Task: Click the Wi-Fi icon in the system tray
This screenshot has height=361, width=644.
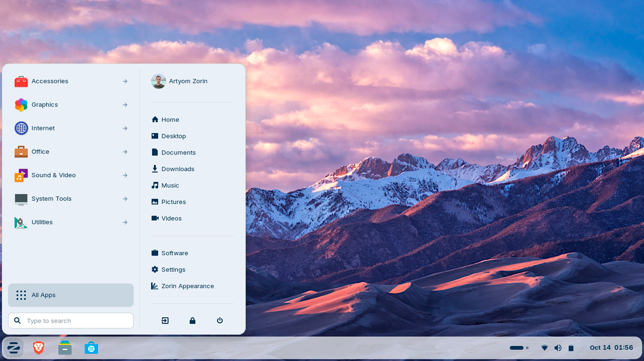Action: tap(545, 348)
